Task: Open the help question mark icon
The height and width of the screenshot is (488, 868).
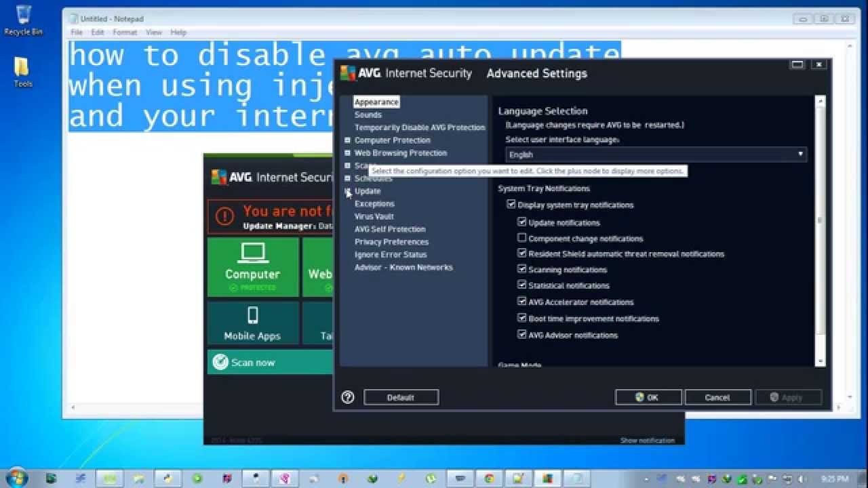Action: (x=348, y=398)
